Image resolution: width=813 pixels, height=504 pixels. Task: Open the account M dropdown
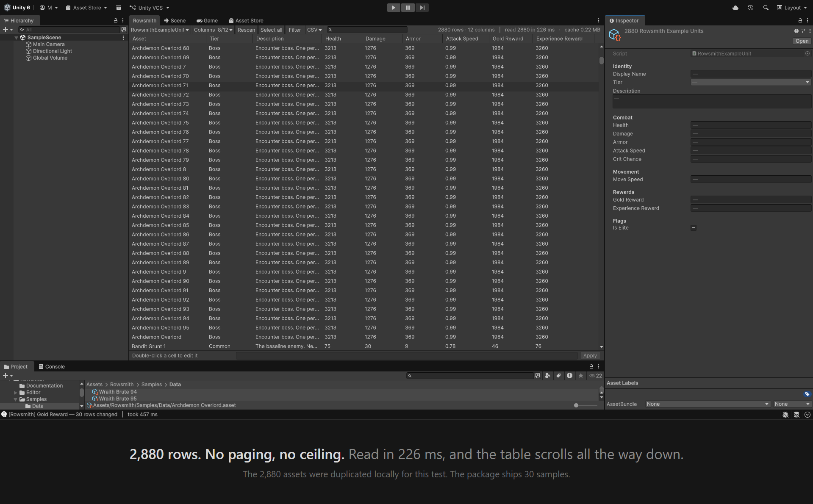[48, 8]
